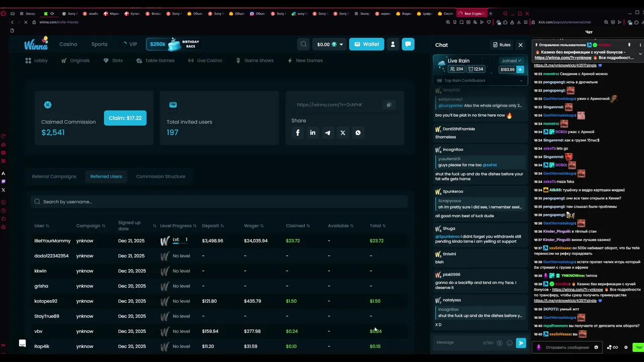The width and height of the screenshot is (644, 362).
Task: Go to Casino section
Action: pos(68,44)
